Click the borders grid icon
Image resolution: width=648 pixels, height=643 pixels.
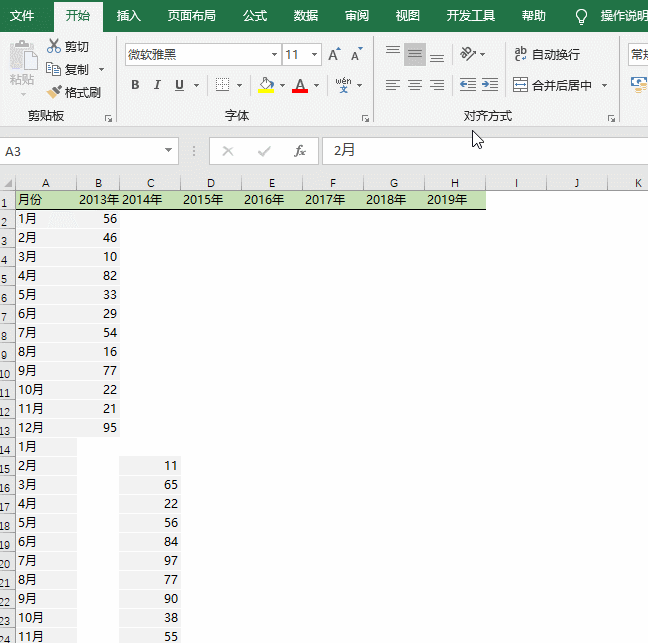click(222, 85)
